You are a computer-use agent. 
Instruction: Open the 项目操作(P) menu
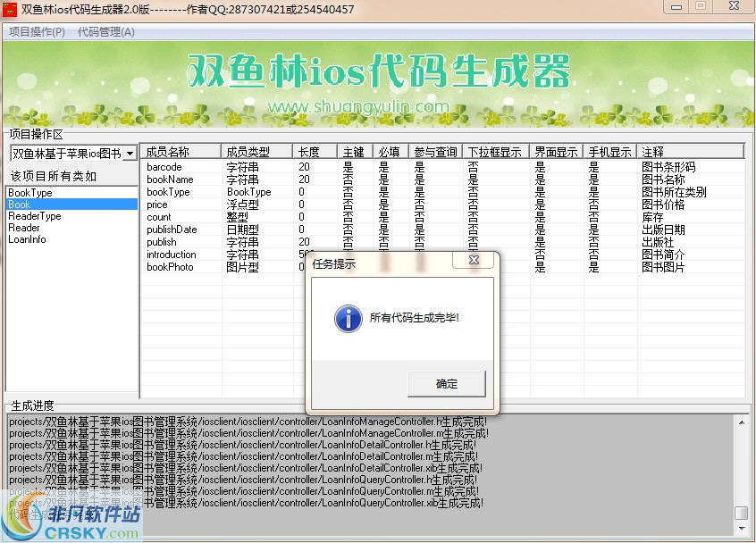click(x=37, y=32)
